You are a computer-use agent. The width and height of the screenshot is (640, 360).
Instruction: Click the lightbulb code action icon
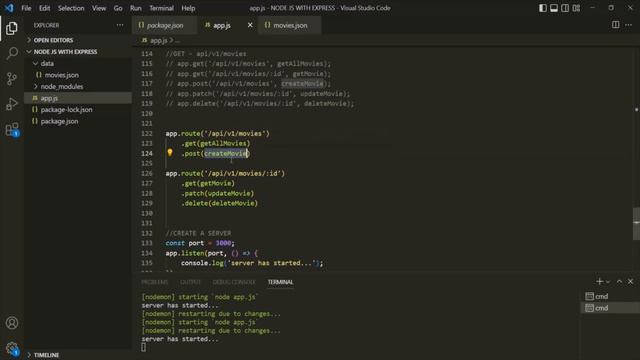click(170, 153)
